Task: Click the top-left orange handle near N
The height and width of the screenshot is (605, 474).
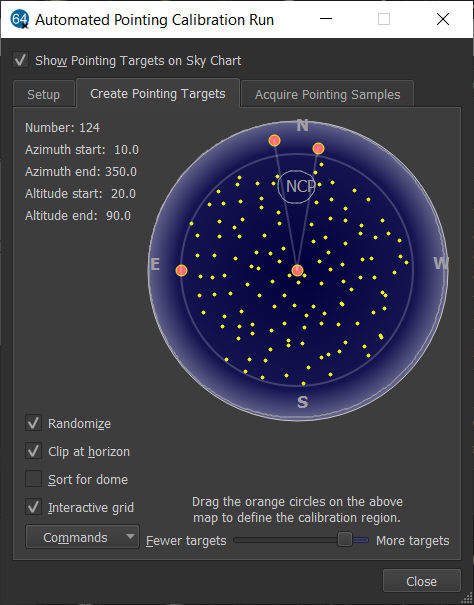Action: [274, 140]
